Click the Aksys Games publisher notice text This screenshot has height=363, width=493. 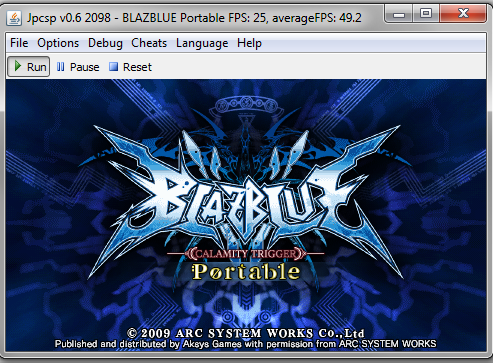[246, 344]
